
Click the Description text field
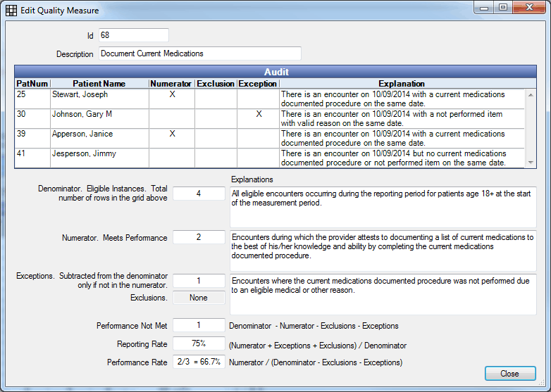pyautogui.click(x=199, y=53)
